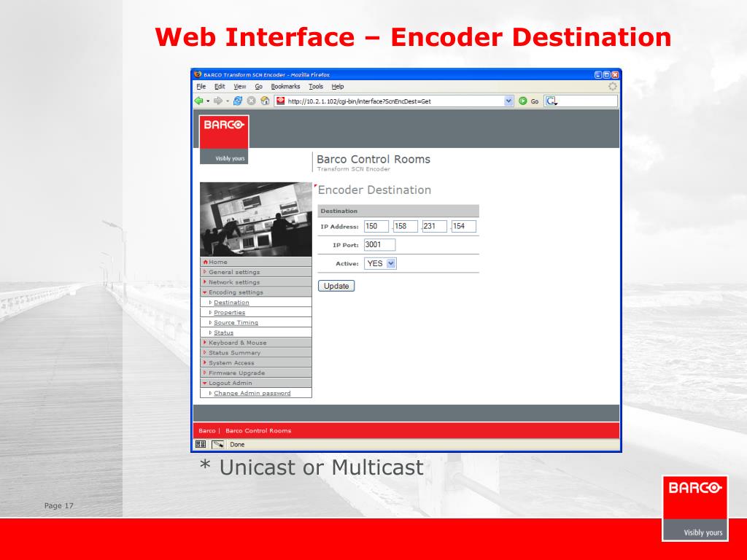Click the site favicon in address bar
Image resolution: width=747 pixels, height=560 pixels.
click(x=281, y=101)
